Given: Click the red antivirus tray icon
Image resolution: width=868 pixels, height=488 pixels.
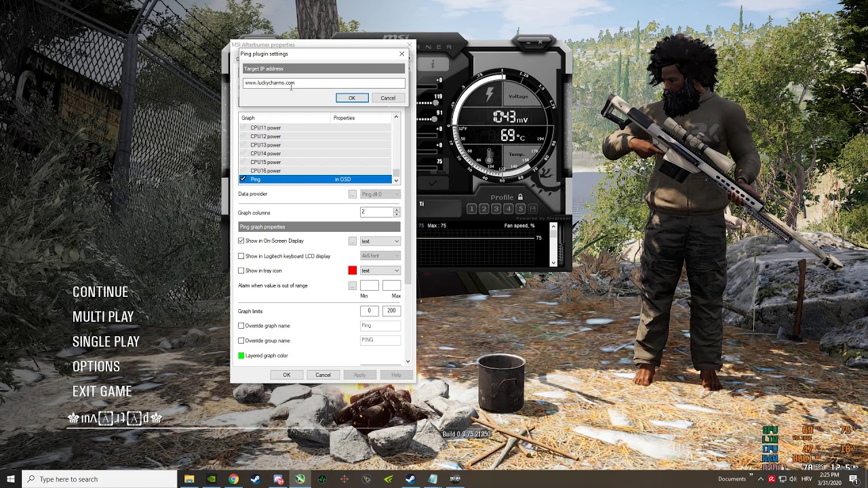Looking at the screenshot, I should tap(772, 479).
